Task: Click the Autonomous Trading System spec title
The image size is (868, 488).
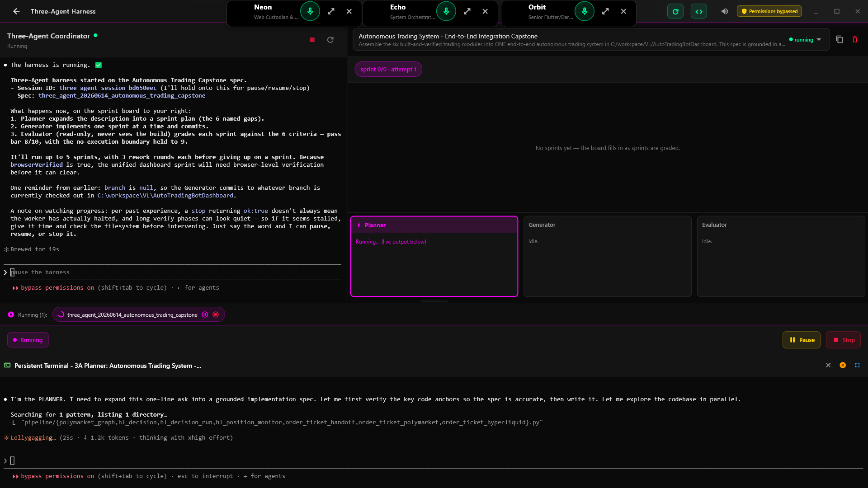Action: [x=448, y=36]
